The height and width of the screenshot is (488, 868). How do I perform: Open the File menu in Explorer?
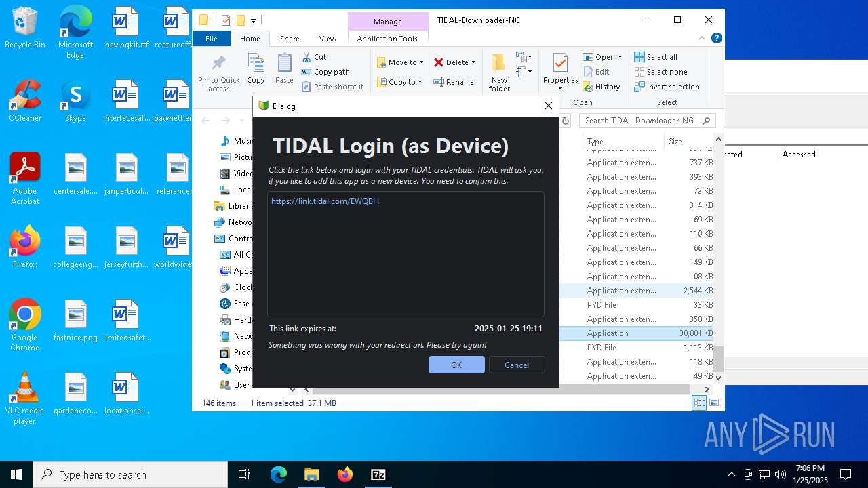tap(212, 39)
